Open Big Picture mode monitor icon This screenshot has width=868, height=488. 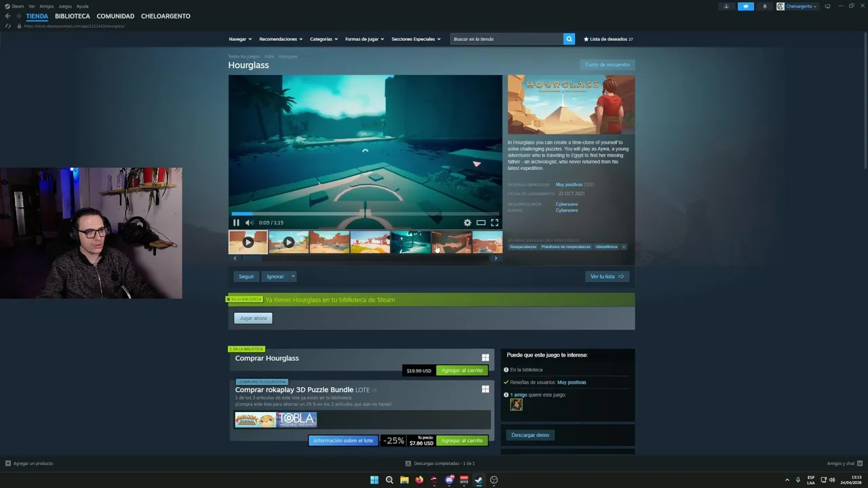point(827,6)
